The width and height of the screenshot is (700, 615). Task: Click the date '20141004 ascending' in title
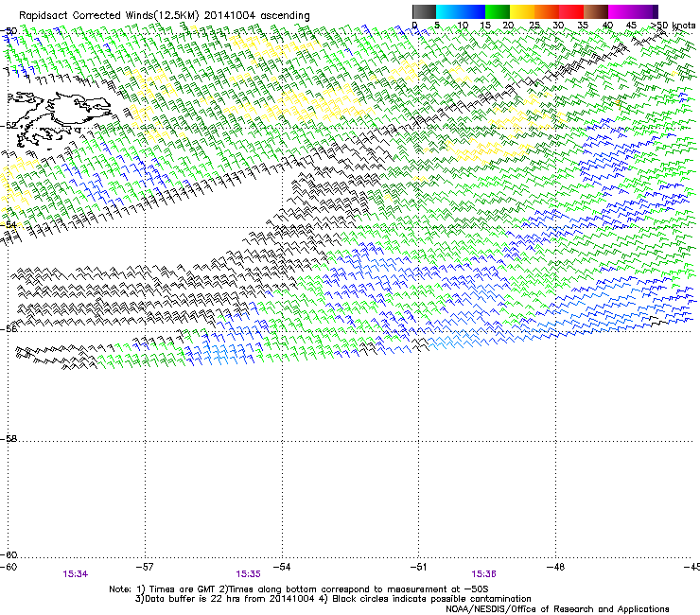point(256,16)
